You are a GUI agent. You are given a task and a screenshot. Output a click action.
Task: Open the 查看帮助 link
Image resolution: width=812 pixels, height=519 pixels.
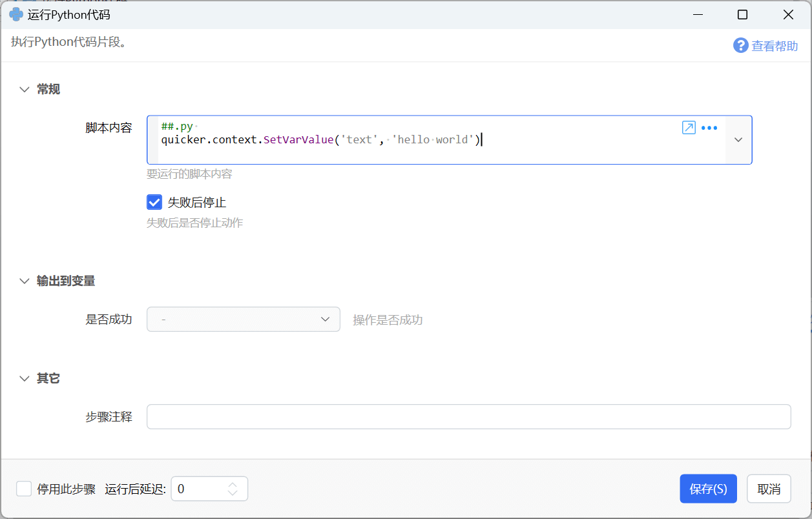point(774,46)
